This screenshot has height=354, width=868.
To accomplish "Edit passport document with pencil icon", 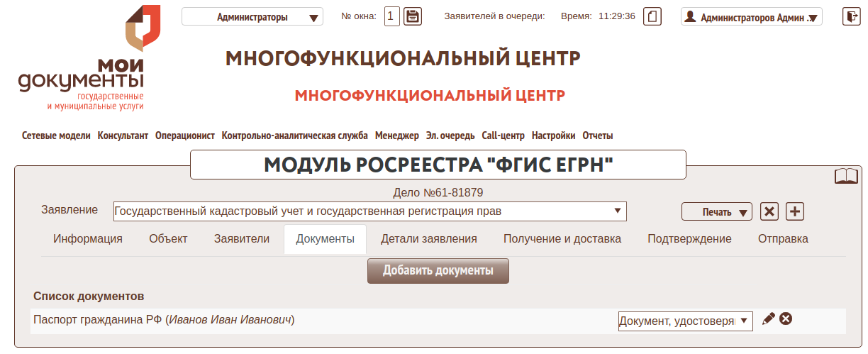I will coord(768,319).
